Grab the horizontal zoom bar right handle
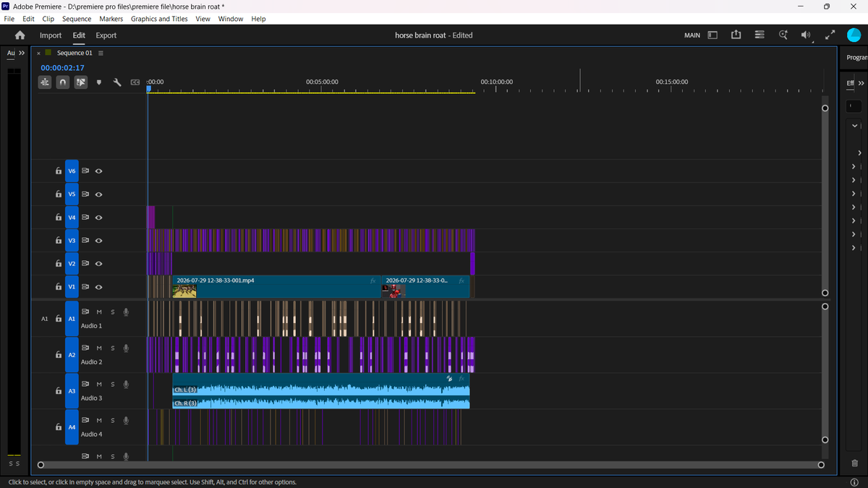This screenshot has height=488, width=868. click(x=821, y=465)
